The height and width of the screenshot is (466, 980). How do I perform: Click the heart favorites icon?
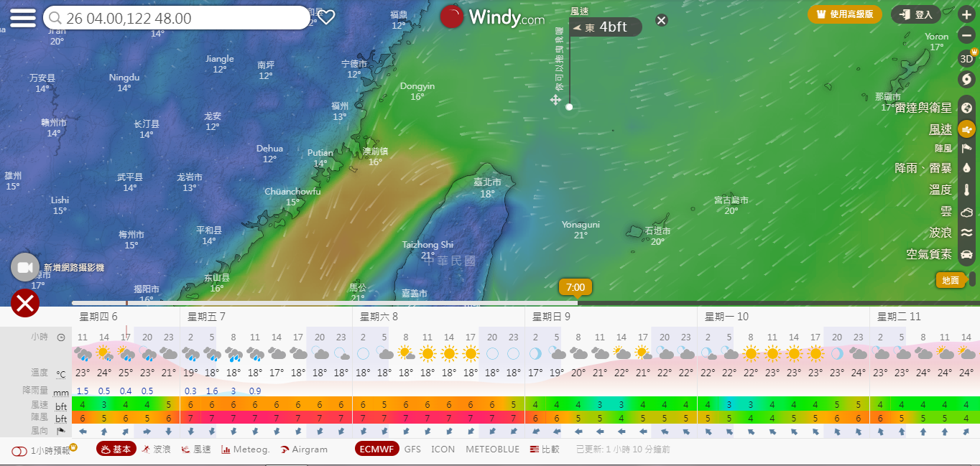coord(327,17)
